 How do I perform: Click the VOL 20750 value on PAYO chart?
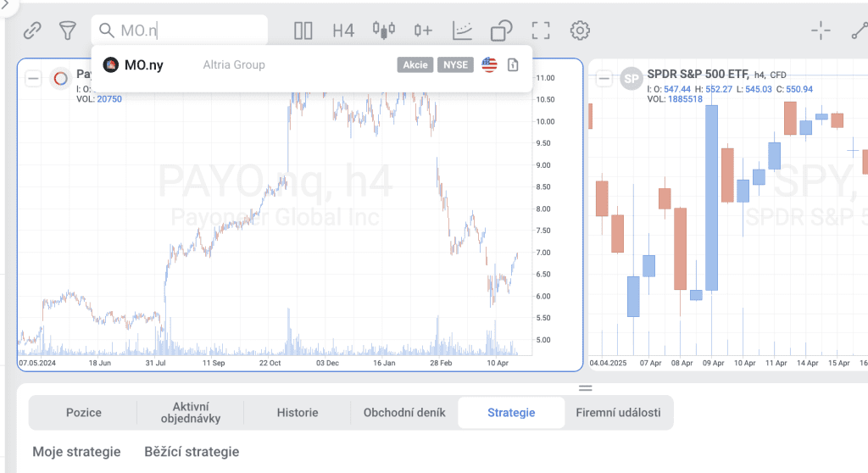pyautogui.click(x=109, y=99)
